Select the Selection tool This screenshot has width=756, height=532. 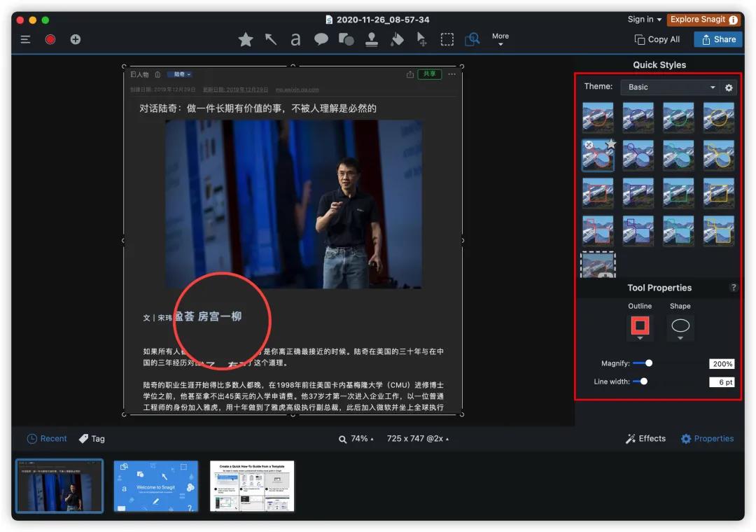[447, 39]
